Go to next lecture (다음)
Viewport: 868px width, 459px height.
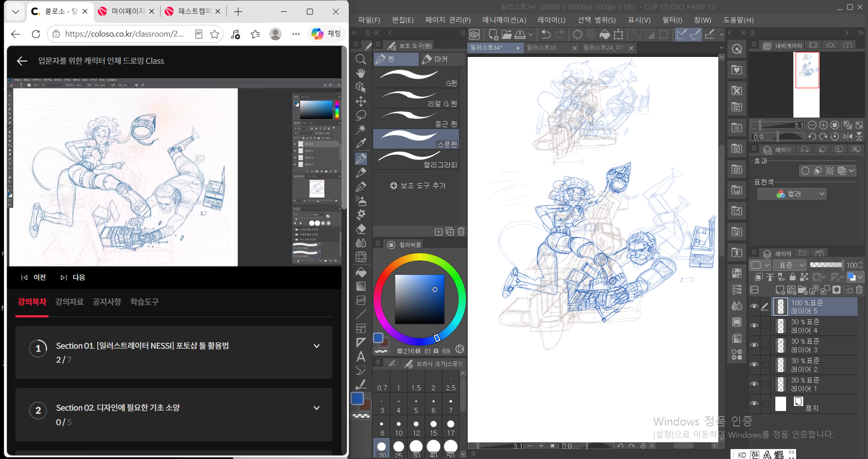point(73,277)
